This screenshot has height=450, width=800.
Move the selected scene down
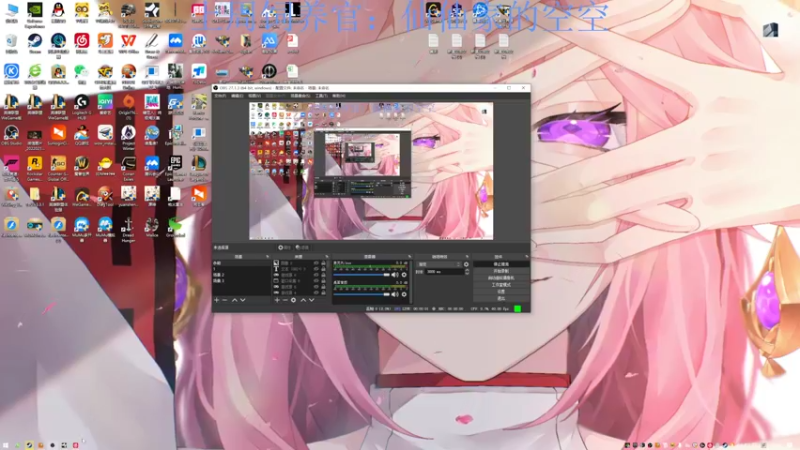coord(243,300)
